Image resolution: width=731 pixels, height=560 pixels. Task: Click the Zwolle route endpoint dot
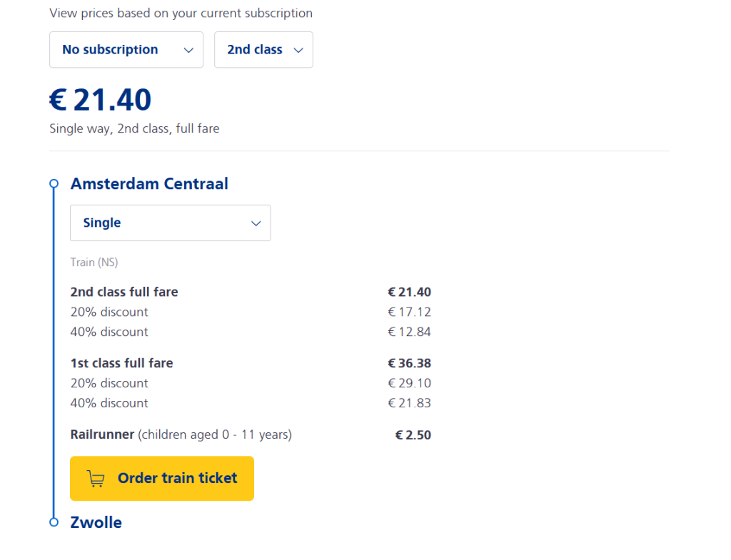tap(54, 523)
